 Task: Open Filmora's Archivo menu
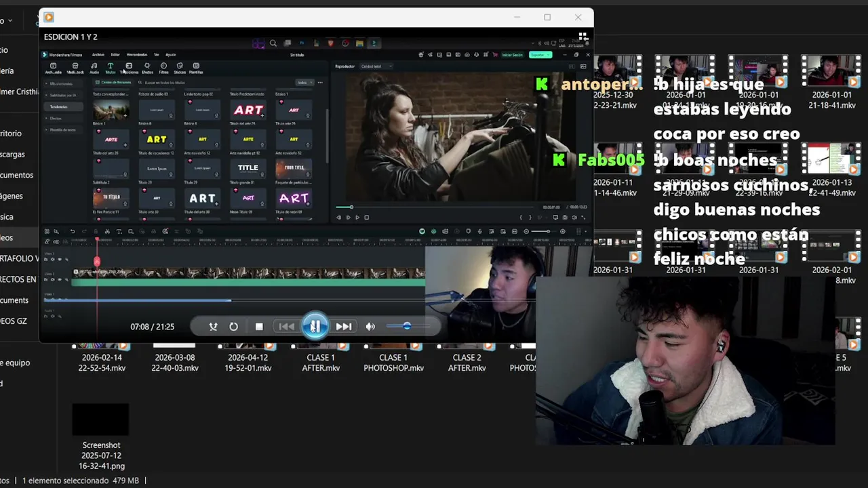pyautogui.click(x=98, y=54)
